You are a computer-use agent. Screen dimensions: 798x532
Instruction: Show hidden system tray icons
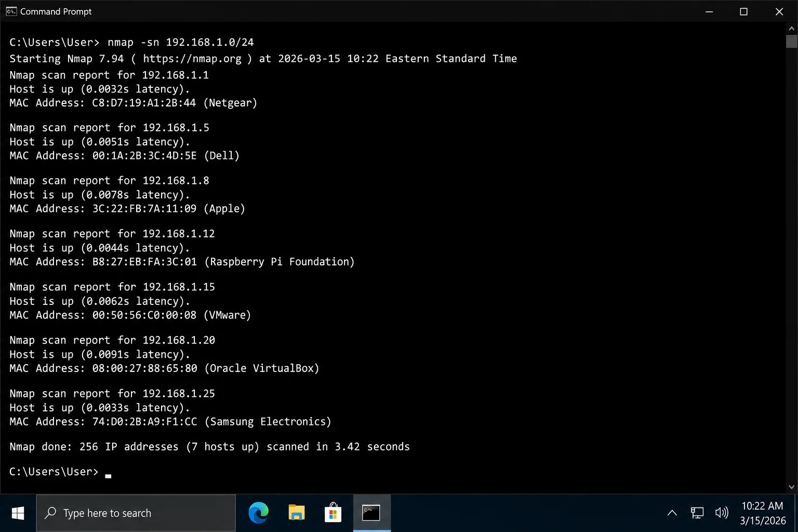pyautogui.click(x=672, y=513)
